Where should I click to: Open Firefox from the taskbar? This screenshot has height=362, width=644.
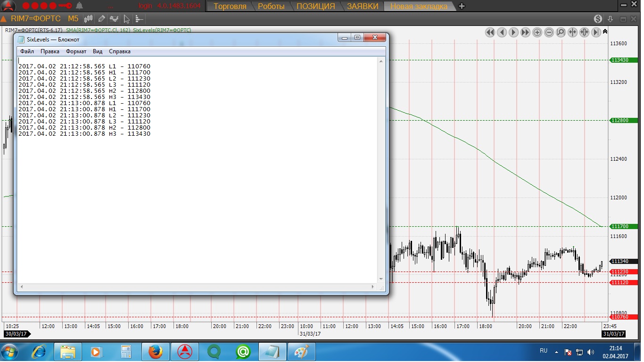155,352
